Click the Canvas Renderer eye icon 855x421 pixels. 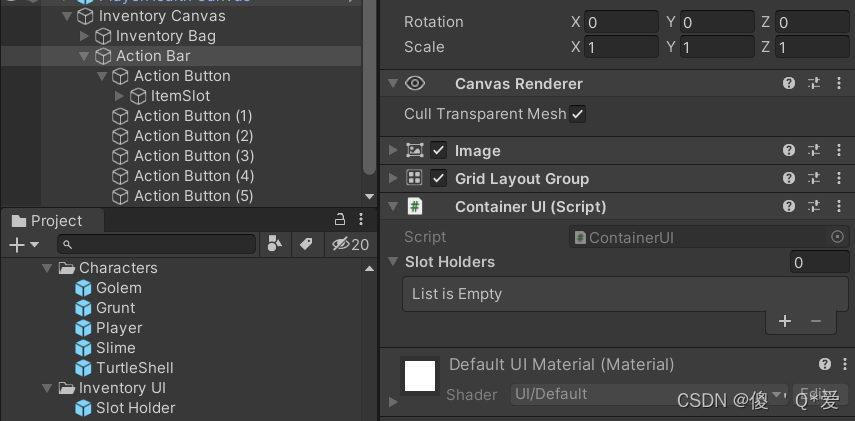coord(415,83)
